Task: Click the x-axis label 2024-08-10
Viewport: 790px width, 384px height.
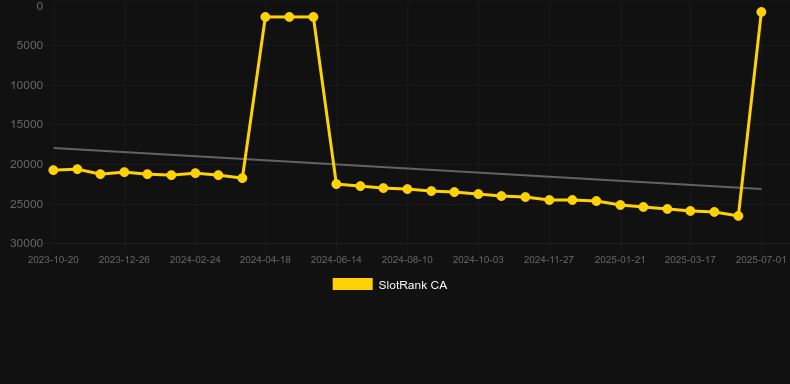Action: pos(407,260)
